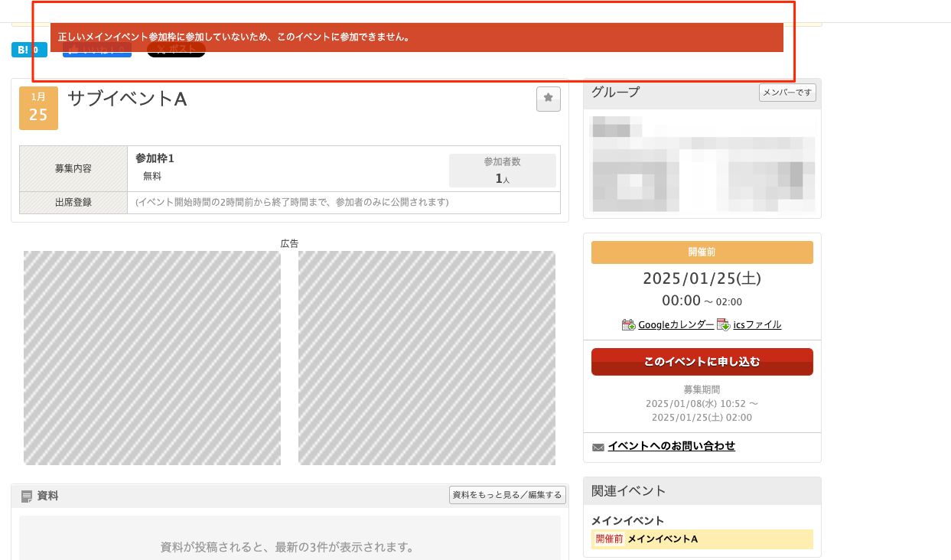951x560 pixels.
Task: Click the このイベントに申し込む apply button
Action: 701,361
